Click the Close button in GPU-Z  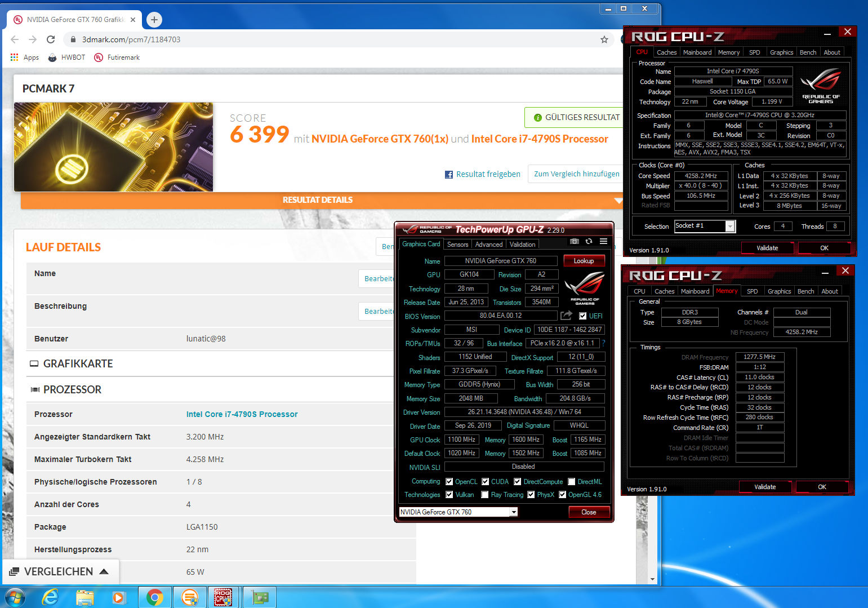589,512
